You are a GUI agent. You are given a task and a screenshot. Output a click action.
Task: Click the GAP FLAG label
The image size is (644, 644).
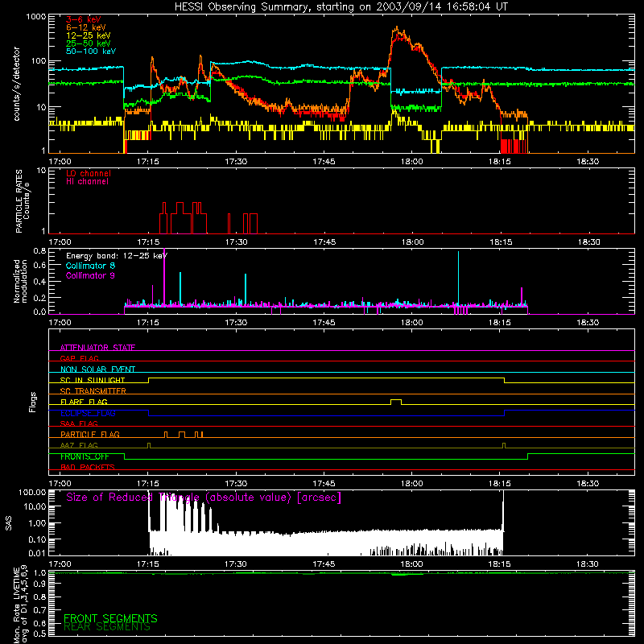(79, 358)
